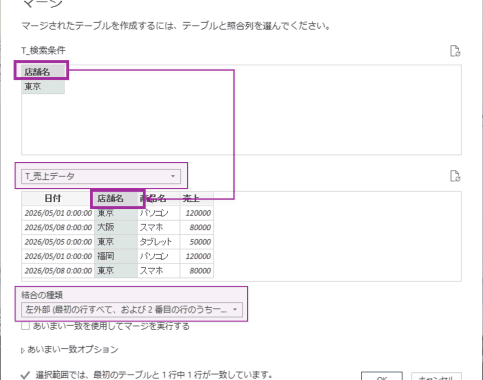Screen dimensions: 483x380
Task: Click refresh preview icon beside T_検索条件
Action: click(455, 51)
